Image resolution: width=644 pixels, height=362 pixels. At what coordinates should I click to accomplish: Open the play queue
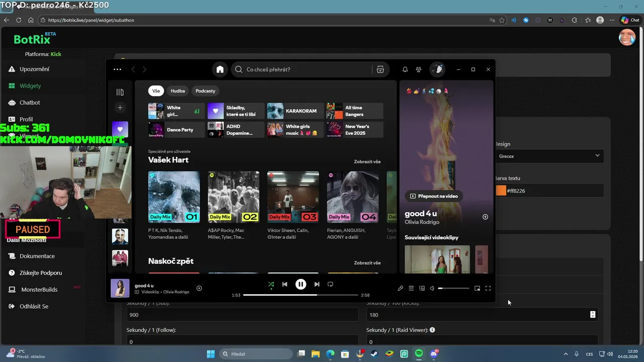411,288
